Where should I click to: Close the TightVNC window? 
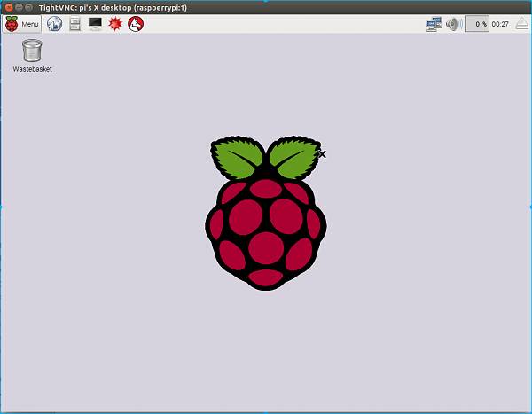tap(9, 7)
